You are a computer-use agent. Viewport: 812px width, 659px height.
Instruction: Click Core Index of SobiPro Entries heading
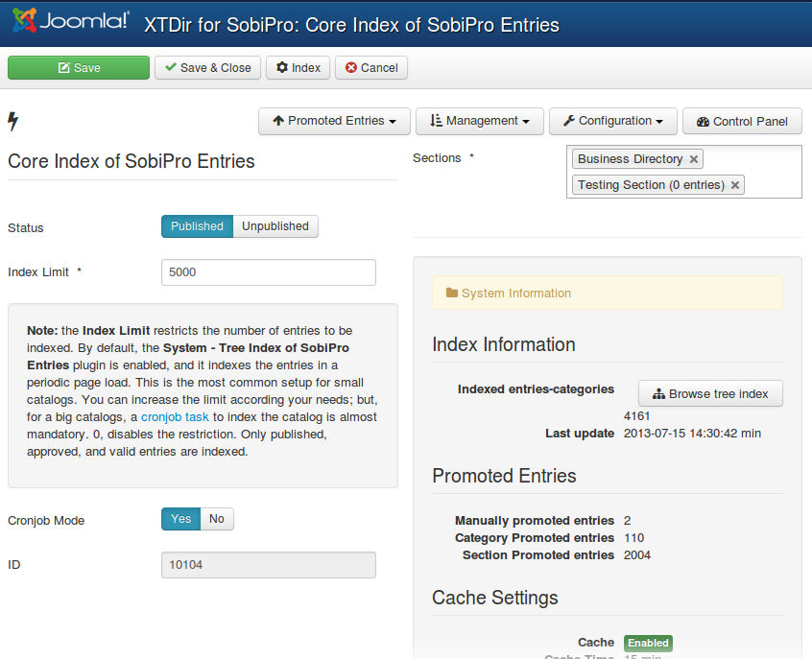[131, 161]
